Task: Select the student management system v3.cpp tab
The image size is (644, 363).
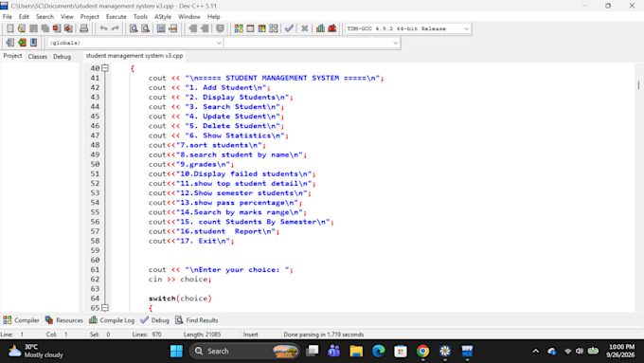Action: click(134, 56)
